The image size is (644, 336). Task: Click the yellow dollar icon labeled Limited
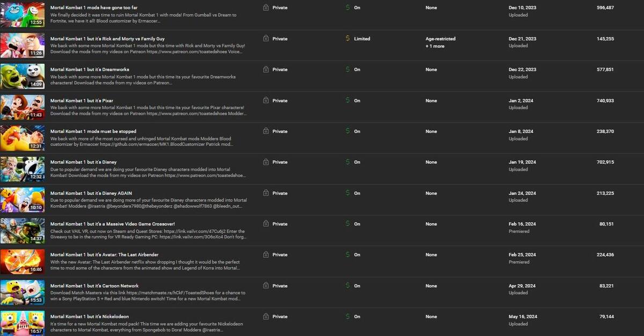(x=348, y=39)
